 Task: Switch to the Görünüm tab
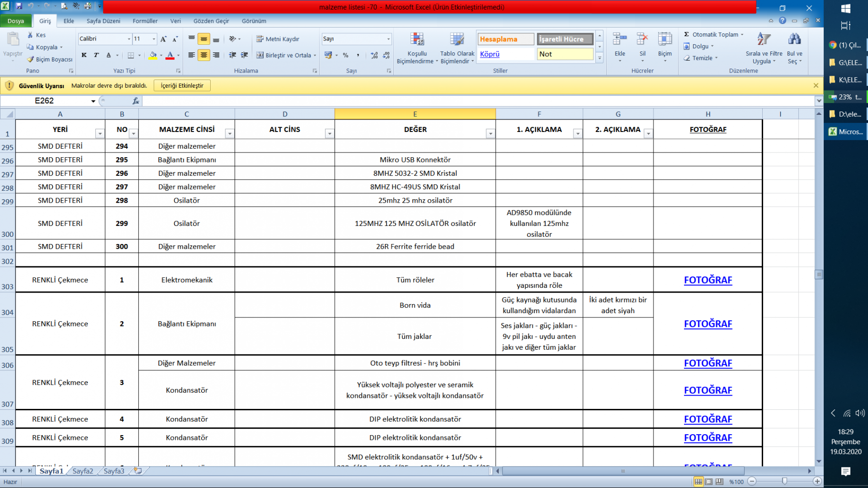click(x=254, y=21)
